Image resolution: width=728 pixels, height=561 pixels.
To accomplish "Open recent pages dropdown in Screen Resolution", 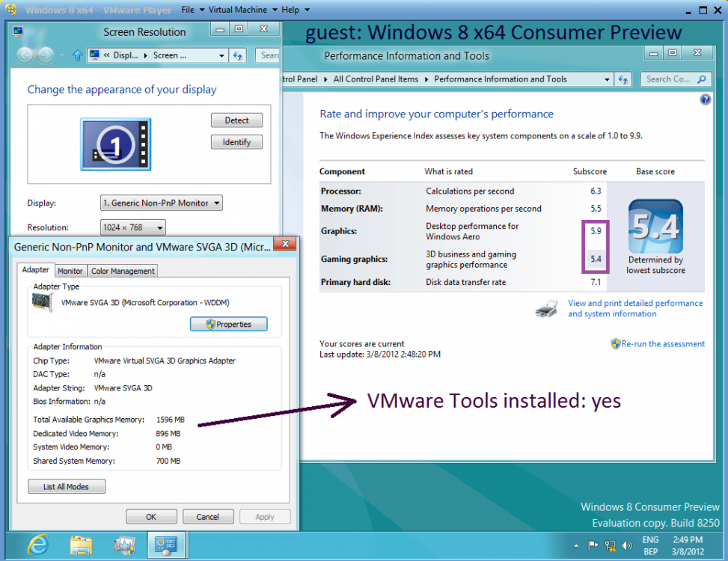I will [62, 55].
